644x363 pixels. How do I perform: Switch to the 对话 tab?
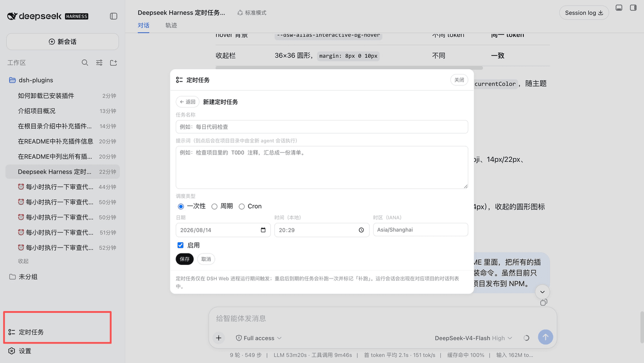click(143, 25)
